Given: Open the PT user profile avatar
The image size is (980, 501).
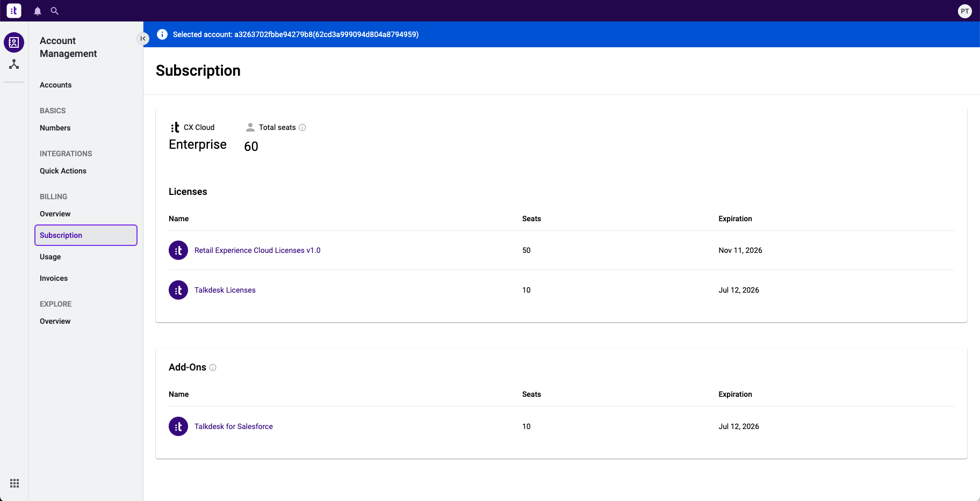Looking at the screenshot, I should click(965, 11).
